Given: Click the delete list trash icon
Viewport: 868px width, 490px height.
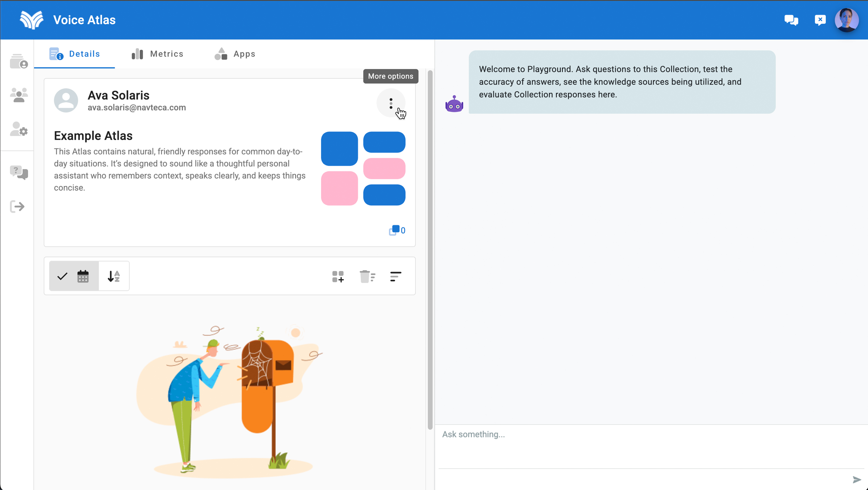Looking at the screenshot, I should click(x=367, y=277).
